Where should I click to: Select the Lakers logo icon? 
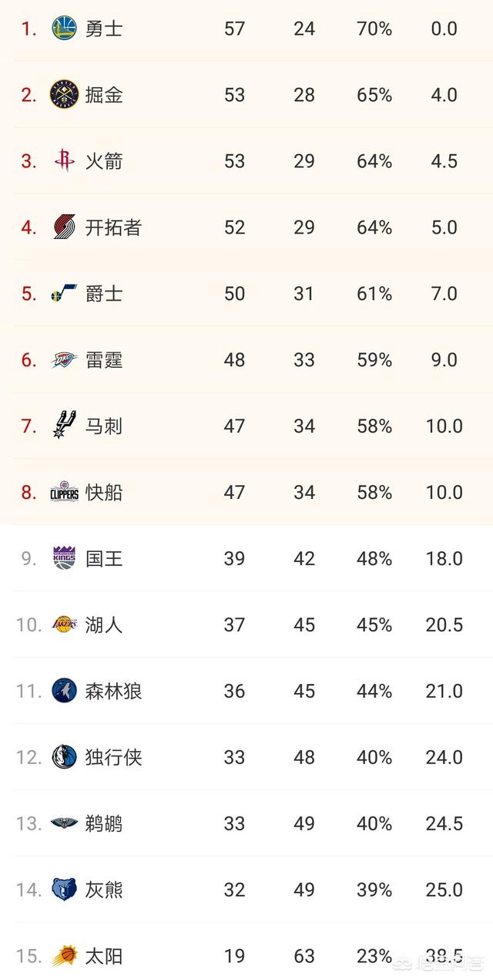64,625
